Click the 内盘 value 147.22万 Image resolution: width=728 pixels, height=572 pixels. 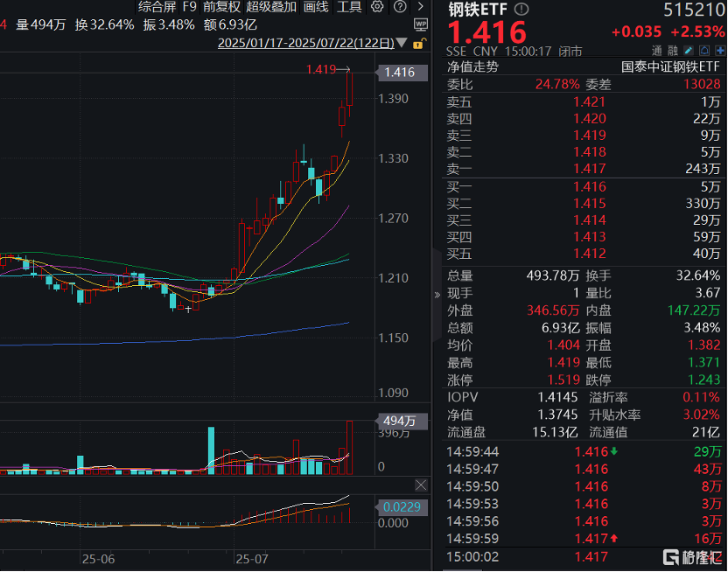(694, 310)
